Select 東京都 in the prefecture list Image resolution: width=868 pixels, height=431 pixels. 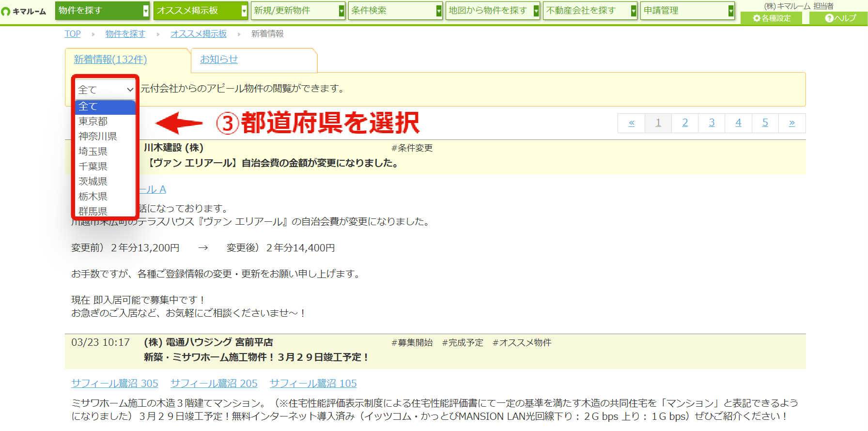coord(105,122)
